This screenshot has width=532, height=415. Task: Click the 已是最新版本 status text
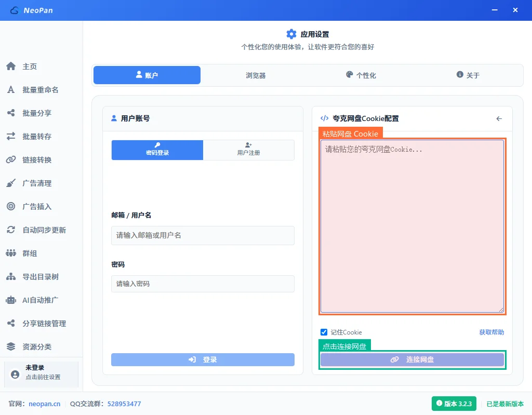(505, 404)
